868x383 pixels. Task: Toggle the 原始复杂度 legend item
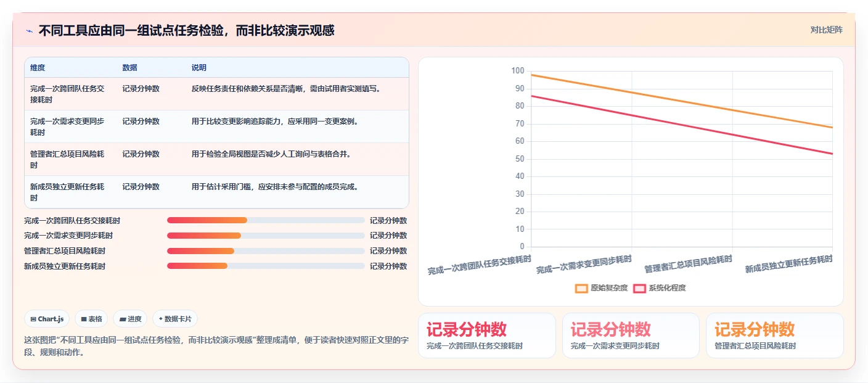click(x=601, y=288)
